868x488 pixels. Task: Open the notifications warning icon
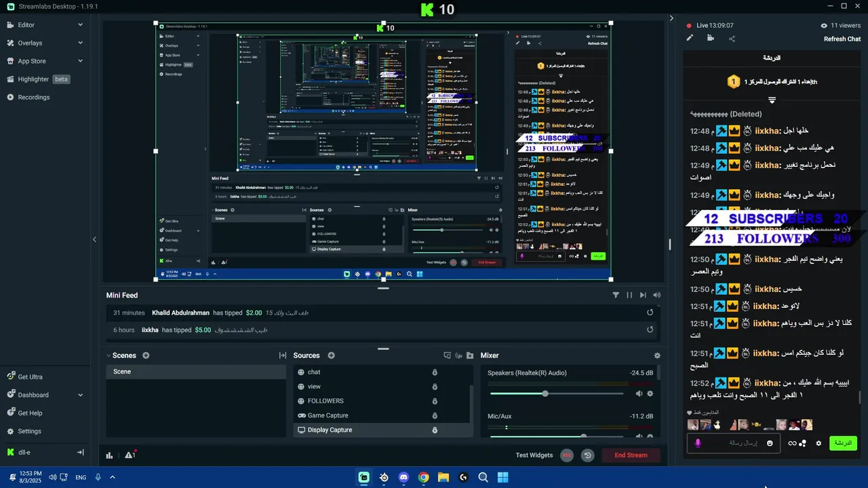130,455
